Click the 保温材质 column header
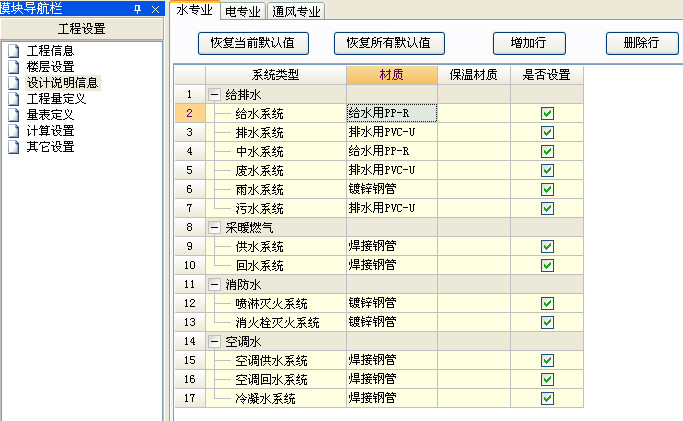 (x=473, y=75)
